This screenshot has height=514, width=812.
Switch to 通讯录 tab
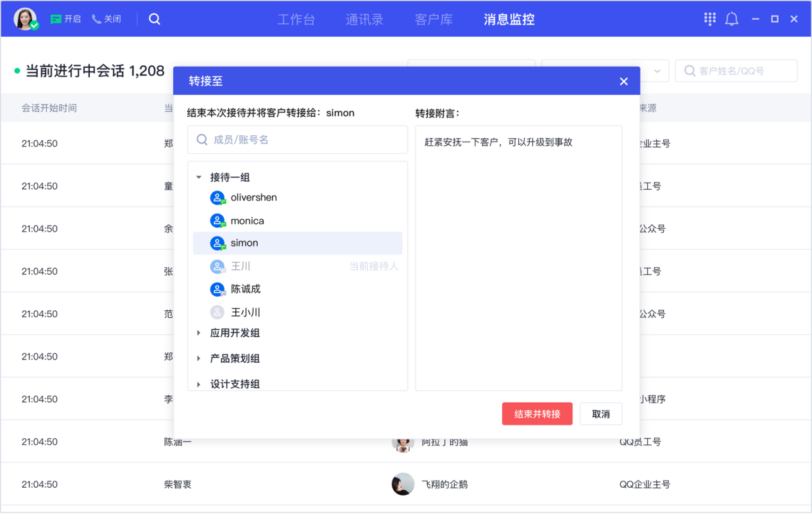[364, 19]
